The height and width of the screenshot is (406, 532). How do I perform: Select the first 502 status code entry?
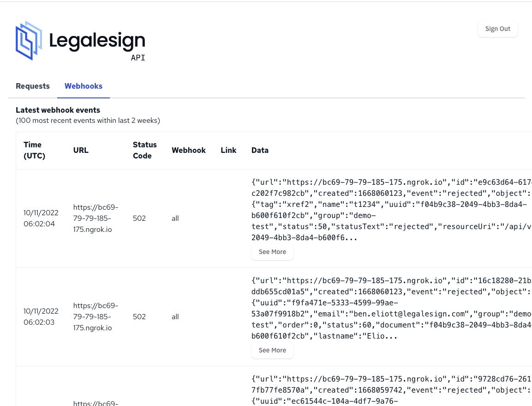(139, 218)
